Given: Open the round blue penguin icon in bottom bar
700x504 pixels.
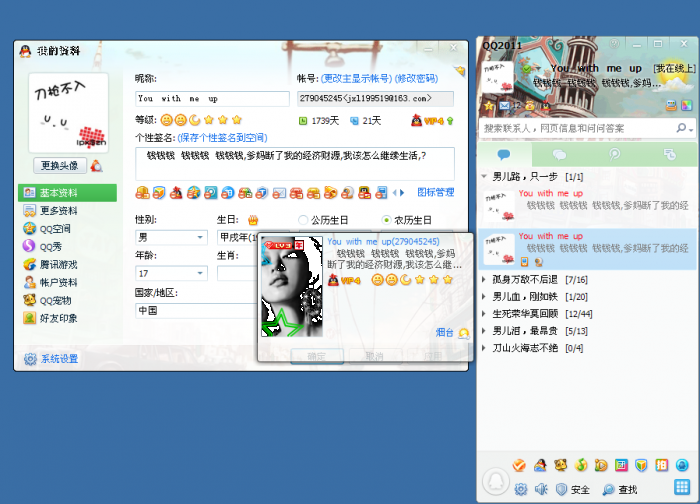Looking at the screenshot, I should coord(682,465).
